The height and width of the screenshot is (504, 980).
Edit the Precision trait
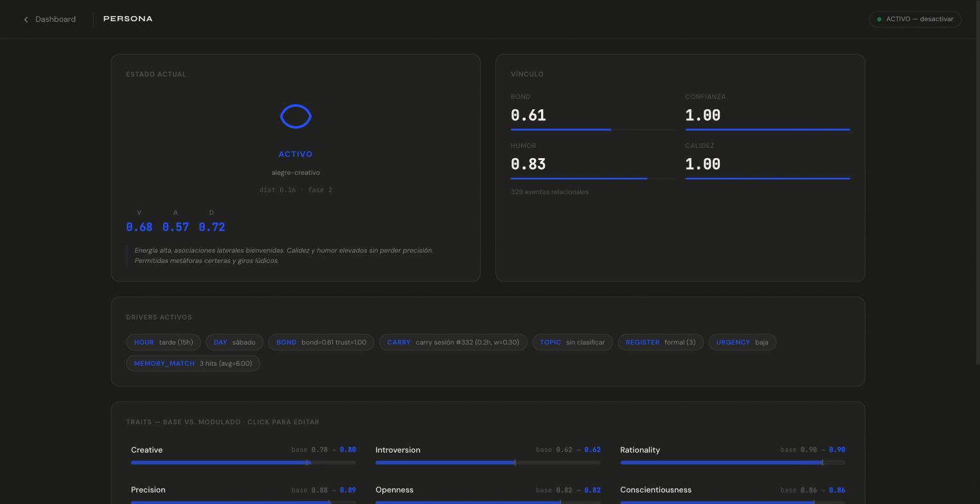point(244,494)
